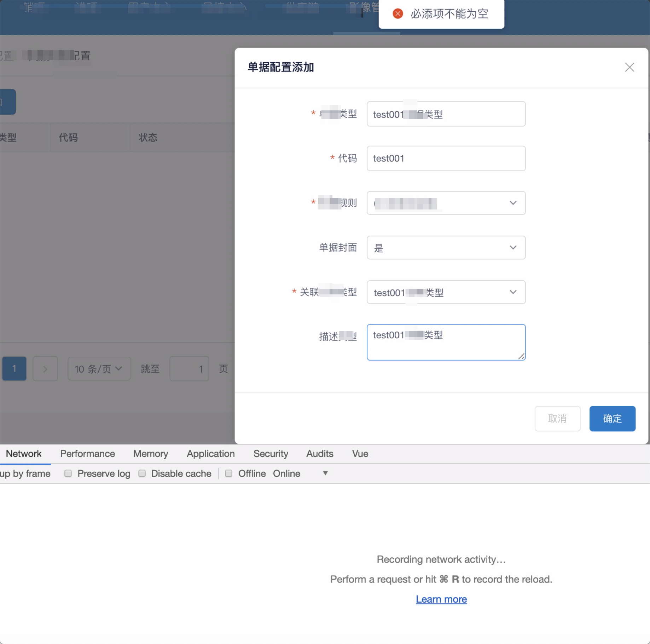Switch to the Performance tab
The height and width of the screenshot is (644, 650).
(x=87, y=454)
